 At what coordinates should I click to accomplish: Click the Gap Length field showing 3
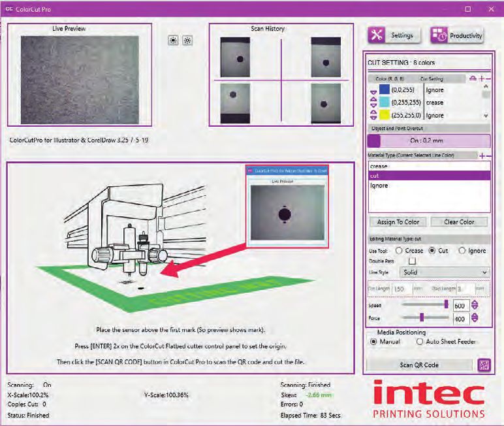pyautogui.click(x=465, y=289)
